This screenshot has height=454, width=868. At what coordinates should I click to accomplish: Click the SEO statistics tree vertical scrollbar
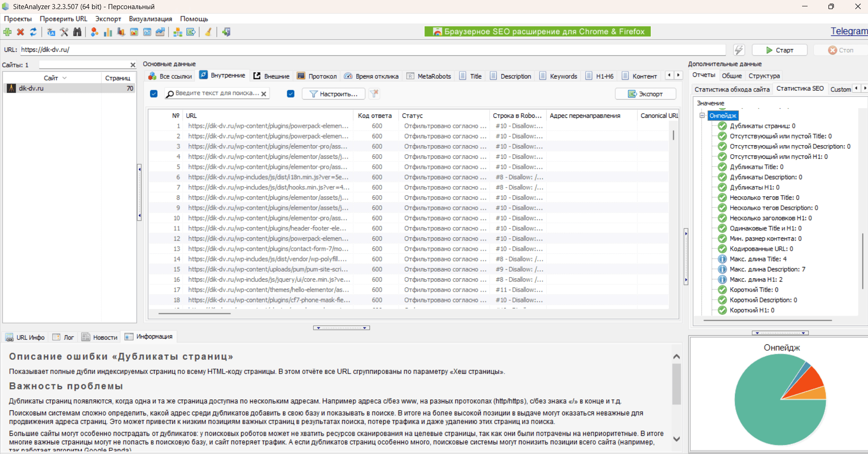pyautogui.click(x=863, y=261)
